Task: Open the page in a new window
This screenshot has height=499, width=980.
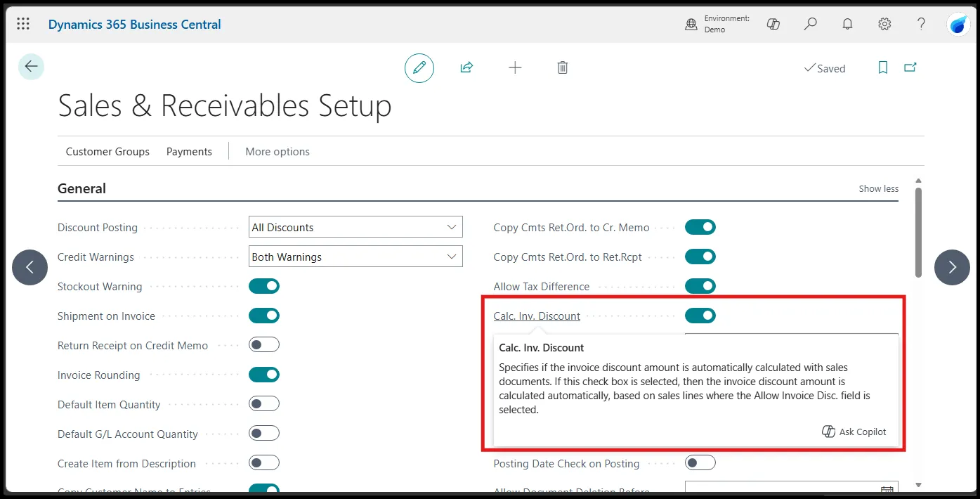Action: click(x=910, y=67)
